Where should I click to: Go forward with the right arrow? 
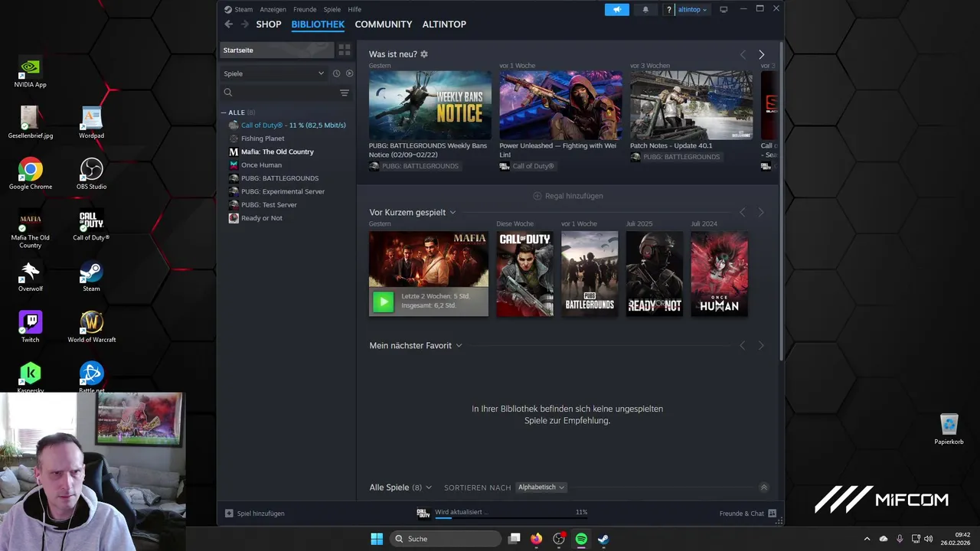[x=245, y=24]
